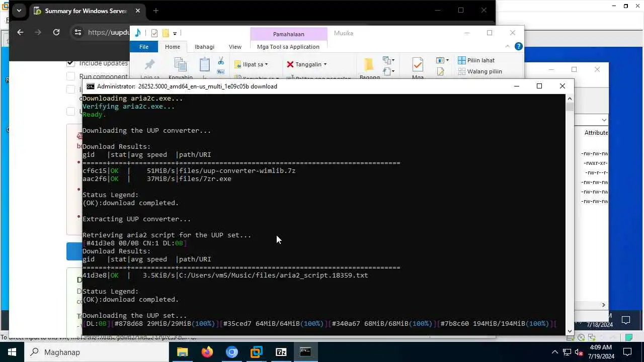Open the network icon in system tray

pos(567,352)
